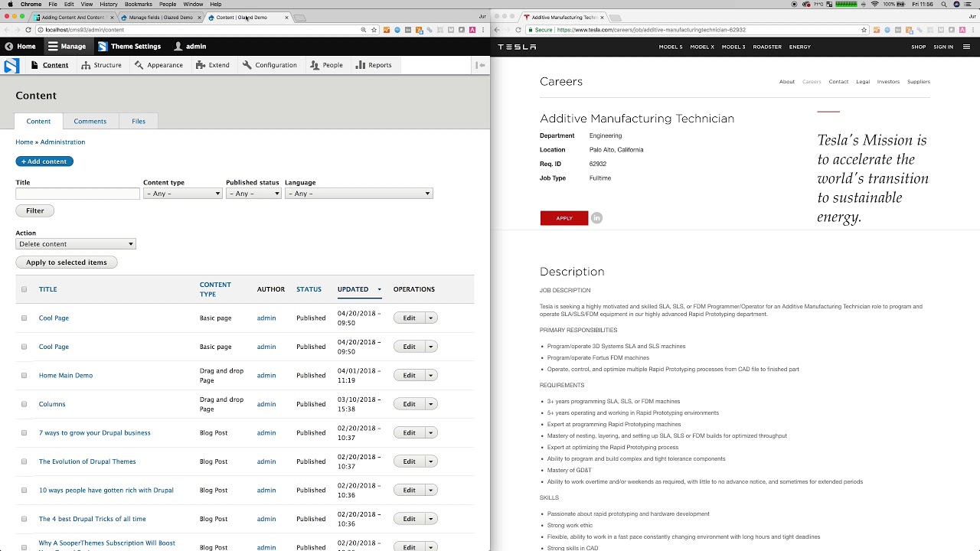Click the SooperThemes logo icon

point(11,66)
